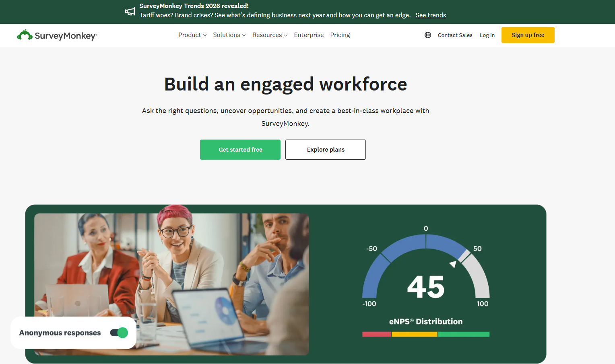Screen dimensions: 615x364
Task: Click the megaphone announcement icon
Action: click(x=130, y=11)
